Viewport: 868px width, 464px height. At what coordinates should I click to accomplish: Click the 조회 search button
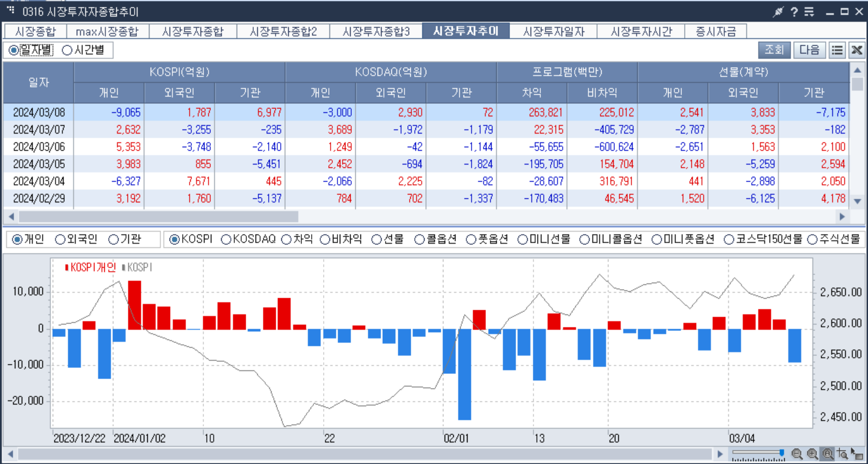(x=774, y=50)
